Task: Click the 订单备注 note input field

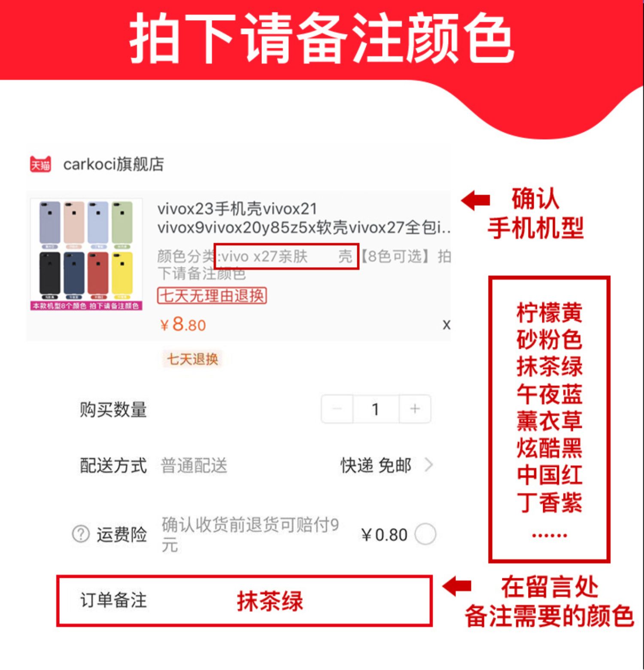Action: (244, 600)
